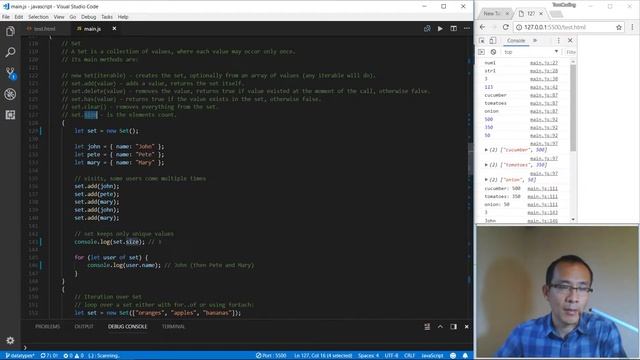
Task: Change language mode via JavaScript status item
Action: pyautogui.click(x=432, y=356)
